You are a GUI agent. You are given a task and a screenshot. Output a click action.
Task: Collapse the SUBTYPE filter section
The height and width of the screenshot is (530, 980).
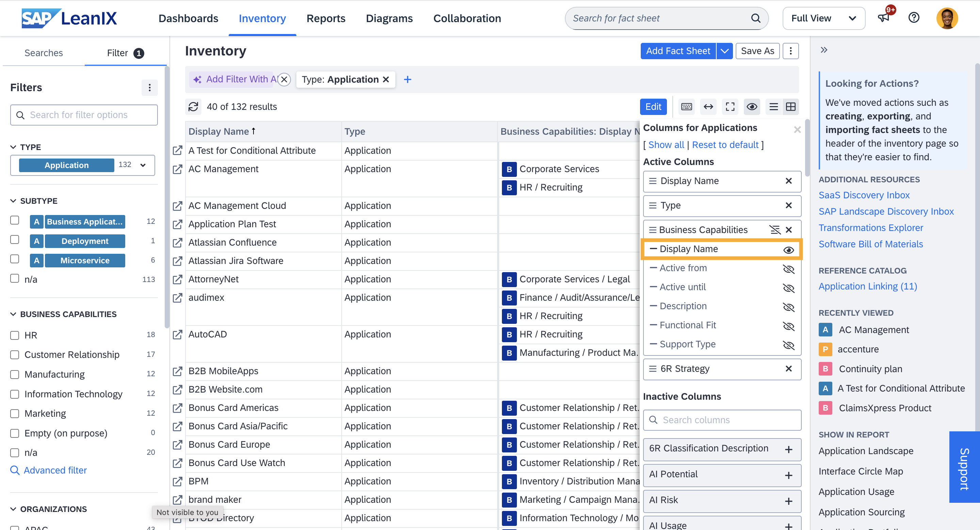coord(13,201)
